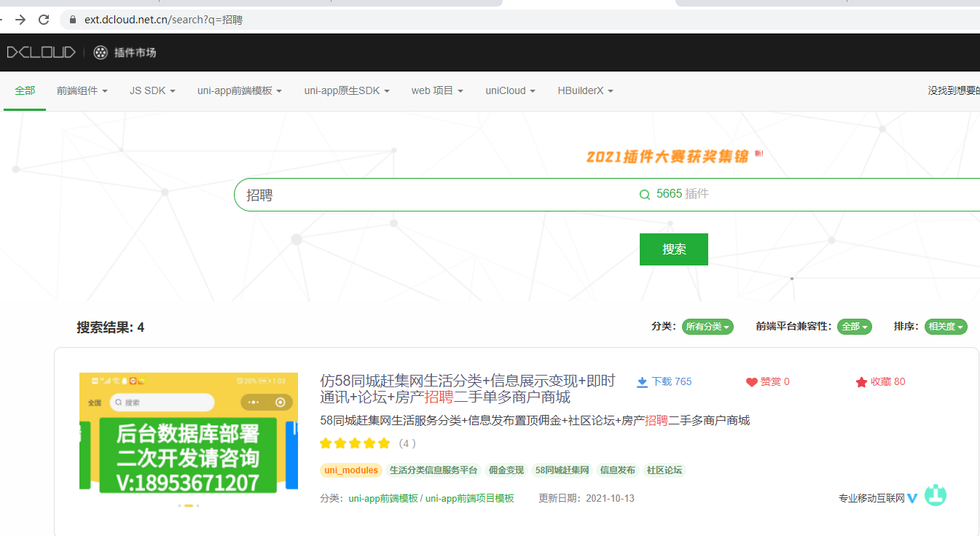Expand the uni-app原生SDK menu
Viewport: 980px width, 536px height.
[347, 90]
